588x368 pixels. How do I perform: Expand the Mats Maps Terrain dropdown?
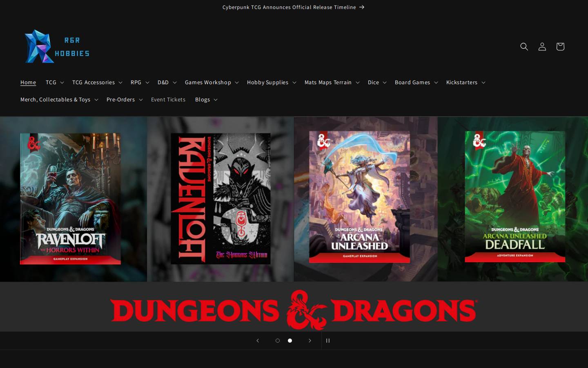(x=332, y=83)
